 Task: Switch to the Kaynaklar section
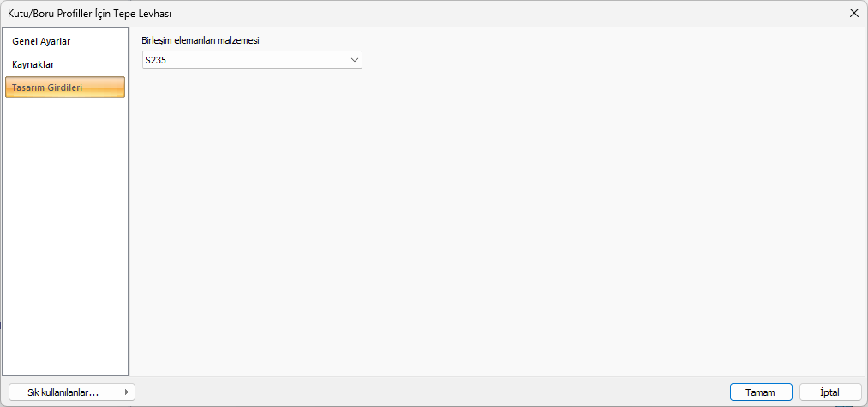pos(33,64)
